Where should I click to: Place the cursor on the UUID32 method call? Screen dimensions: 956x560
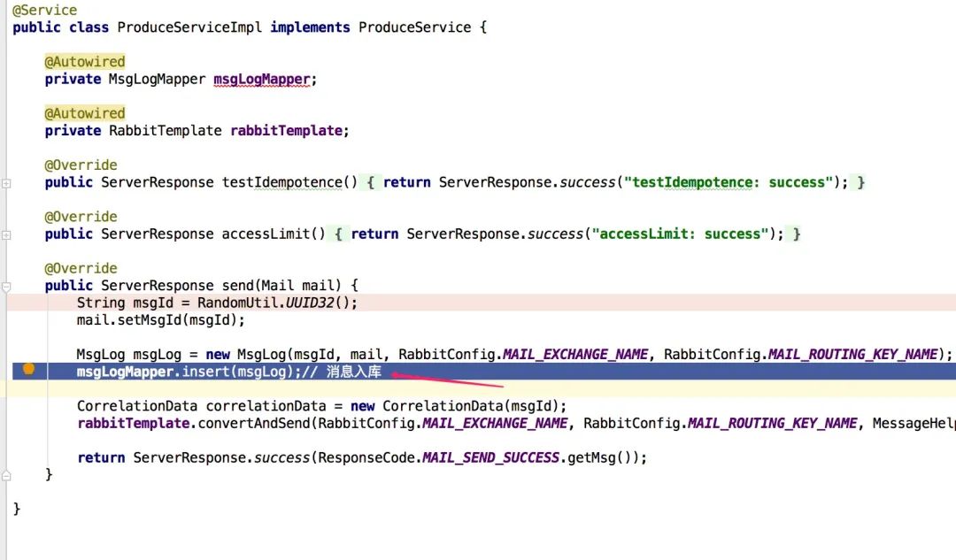[308, 303]
